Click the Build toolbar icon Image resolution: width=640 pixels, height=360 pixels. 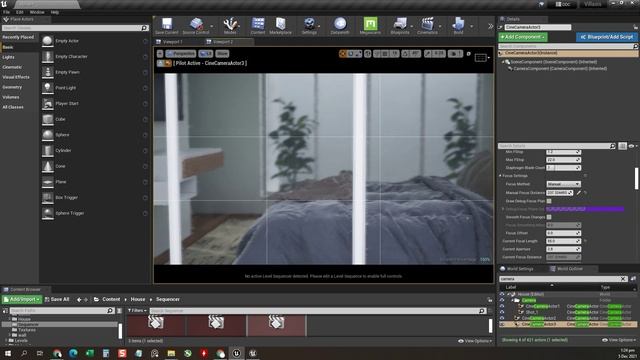(x=458, y=24)
